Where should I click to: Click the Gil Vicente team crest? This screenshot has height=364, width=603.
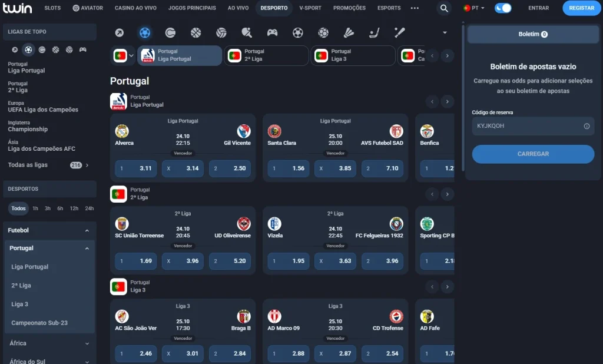pyautogui.click(x=244, y=131)
